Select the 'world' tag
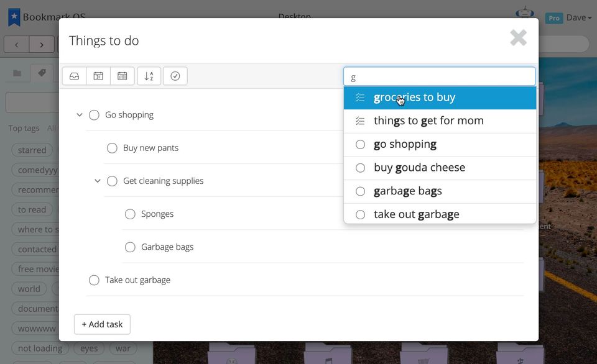 pos(29,289)
